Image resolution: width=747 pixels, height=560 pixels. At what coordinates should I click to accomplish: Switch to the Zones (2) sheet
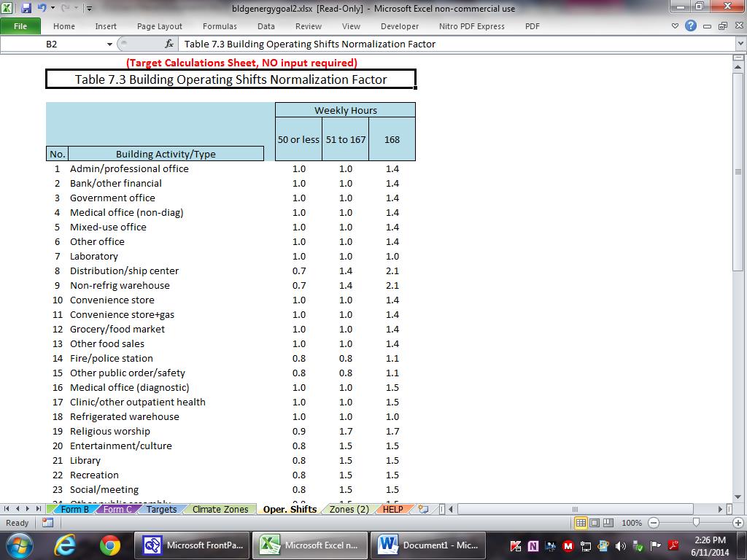(349, 509)
